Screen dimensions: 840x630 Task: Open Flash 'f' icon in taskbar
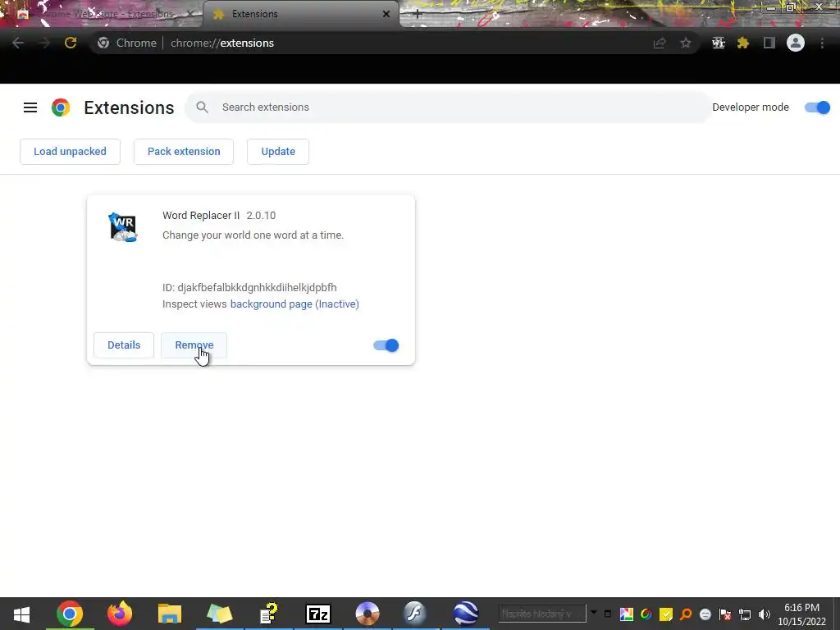(415, 614)
